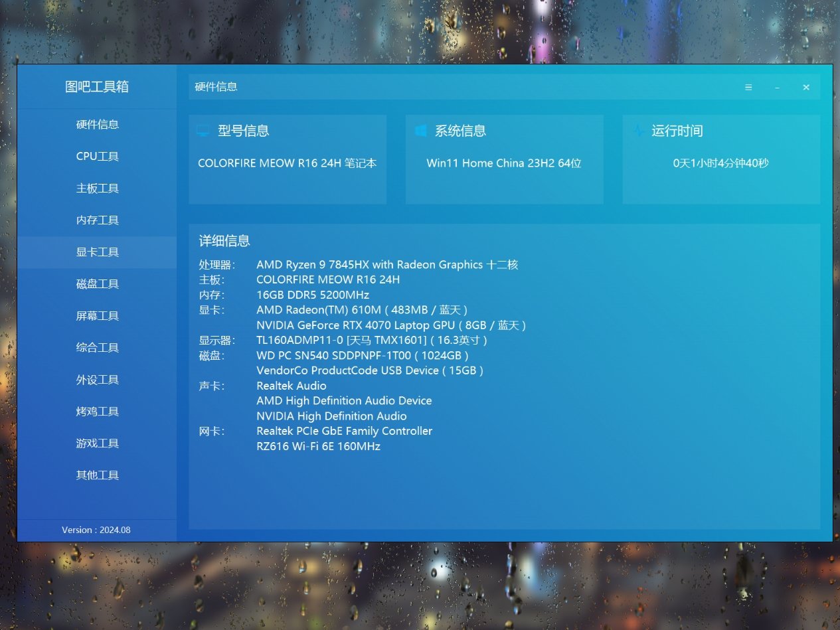Viewport: 840px width, 630px height.
Task: Click AMD High Definition Audio Device line
Action: pos(344,401)
